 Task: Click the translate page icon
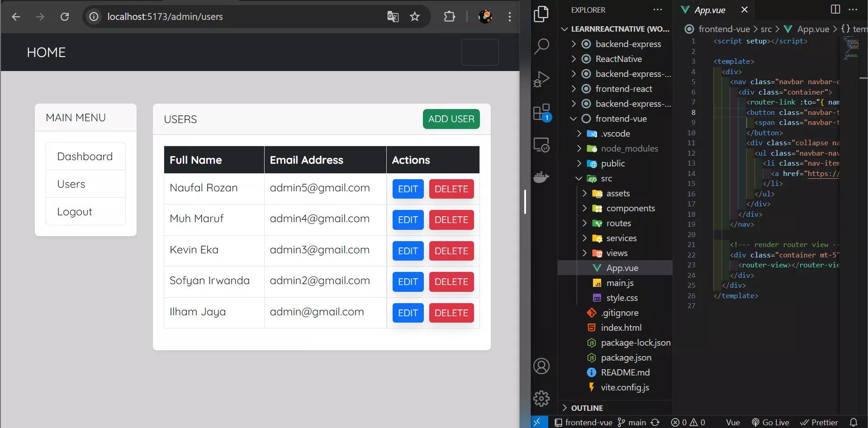[x=393, y=17]
